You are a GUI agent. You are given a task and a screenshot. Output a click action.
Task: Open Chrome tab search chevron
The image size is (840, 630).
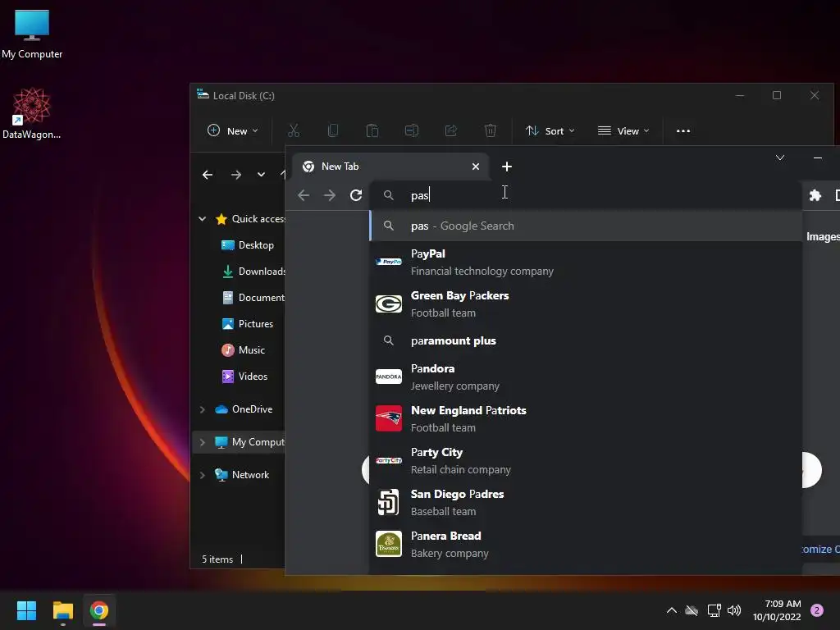780,157
